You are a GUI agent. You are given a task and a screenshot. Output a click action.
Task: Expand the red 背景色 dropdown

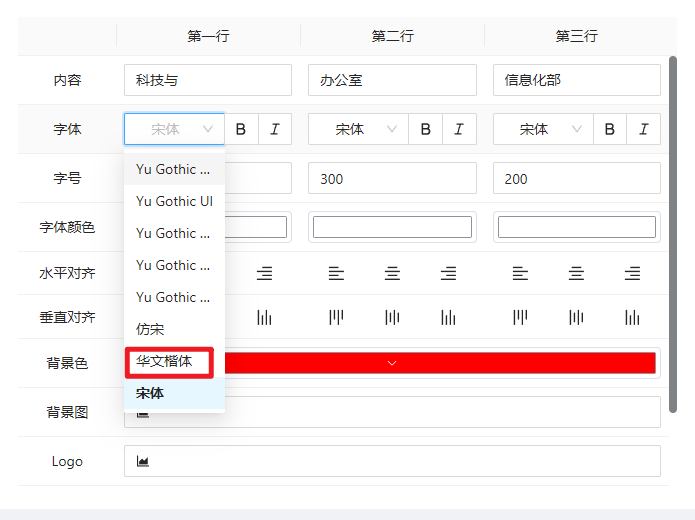pos(392,363)
